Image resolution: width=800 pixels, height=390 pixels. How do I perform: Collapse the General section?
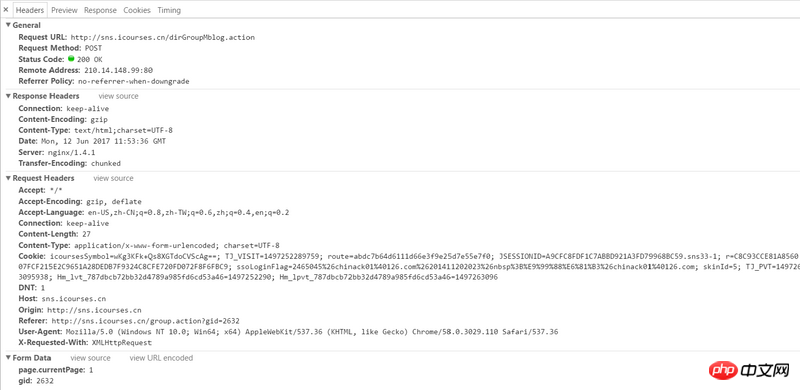8,25
